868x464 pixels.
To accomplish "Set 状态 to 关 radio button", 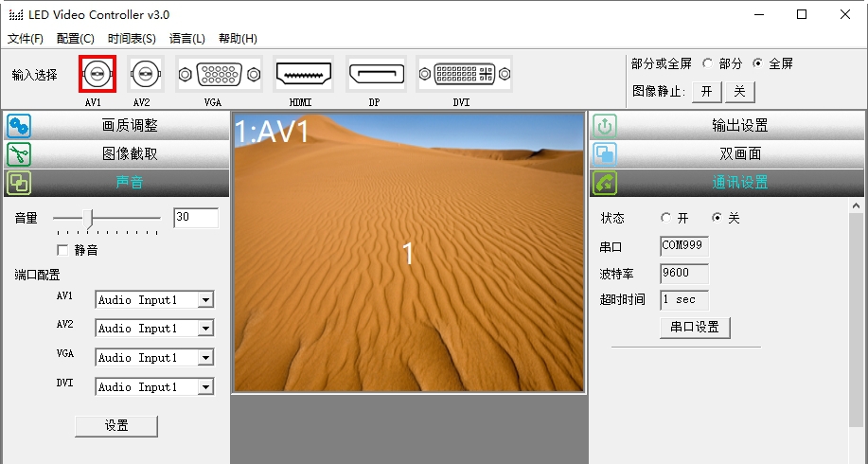I will click(x=717, y=218).
